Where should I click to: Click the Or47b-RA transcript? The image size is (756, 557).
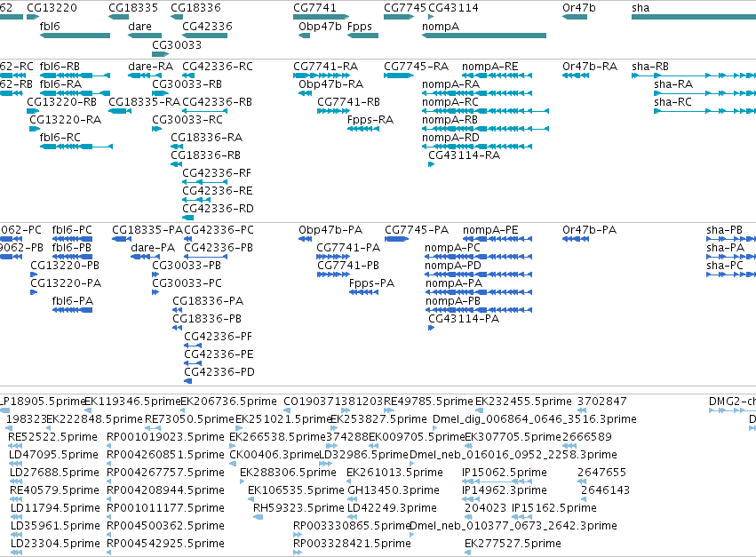[590, 66]
